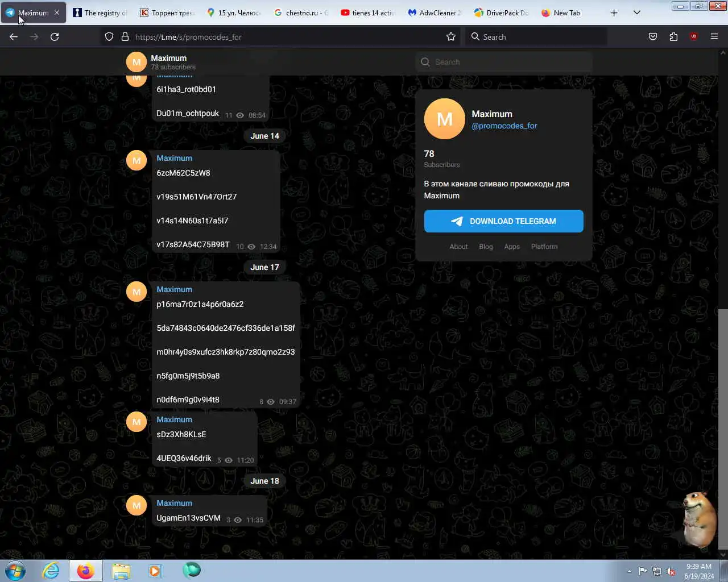The image size is (728, 582).
Task: Click the 11:35 message timestamp
Action: 255,520
